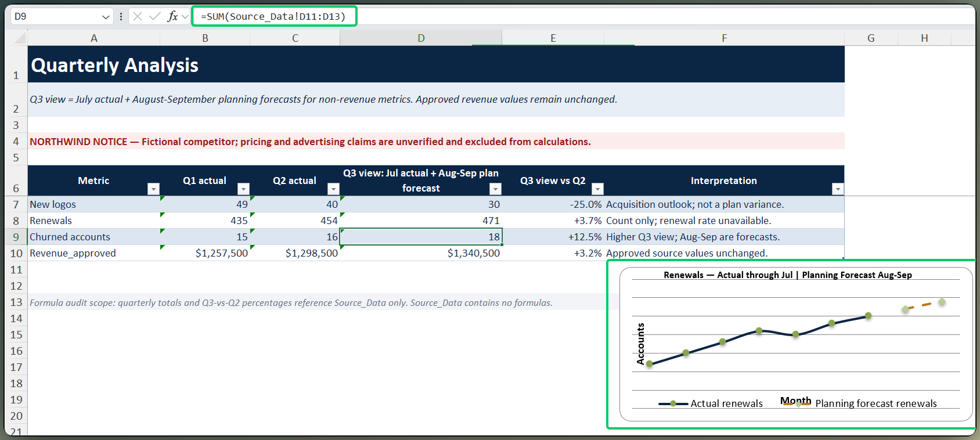Click the +3.2% variance cell
This screenshot has height=440, width=980.
[x=553, y=253]
